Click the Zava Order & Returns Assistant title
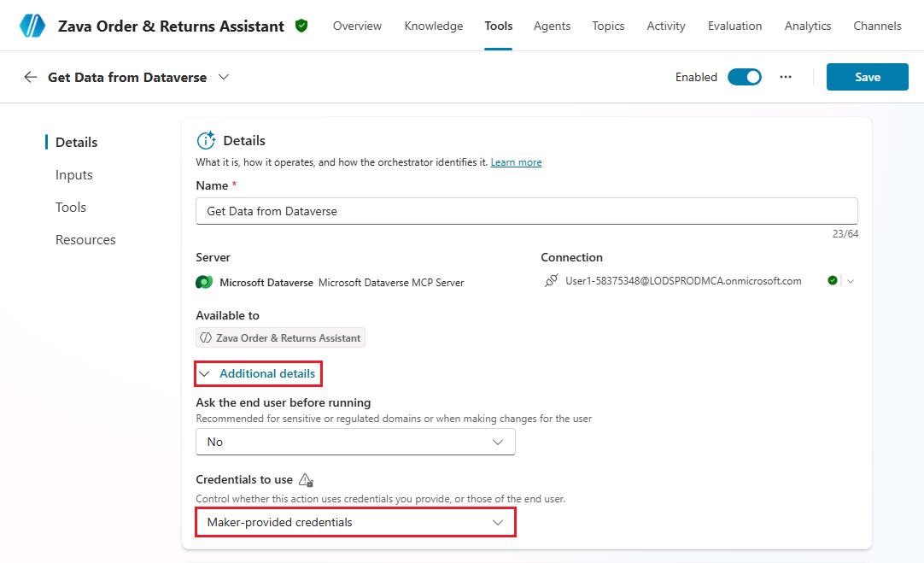The height and width of the screenshot is (563, 924). pos(171,26)
